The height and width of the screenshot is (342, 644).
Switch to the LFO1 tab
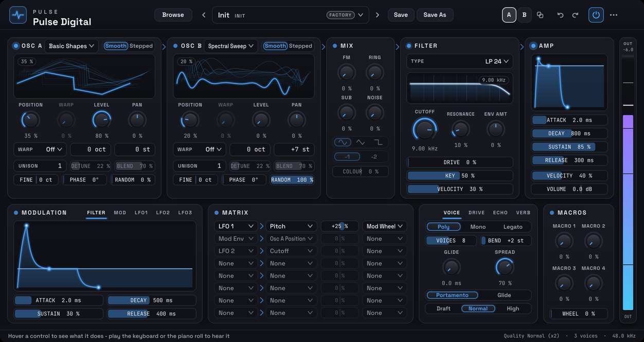click(x=141, y=213)
